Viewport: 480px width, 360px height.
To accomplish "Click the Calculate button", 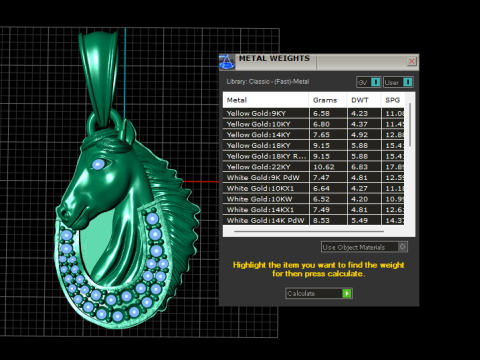I will pos(319,293).
